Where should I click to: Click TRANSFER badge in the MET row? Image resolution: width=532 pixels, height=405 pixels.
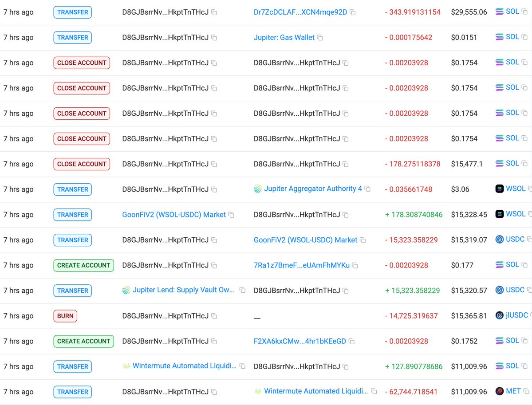73,392
